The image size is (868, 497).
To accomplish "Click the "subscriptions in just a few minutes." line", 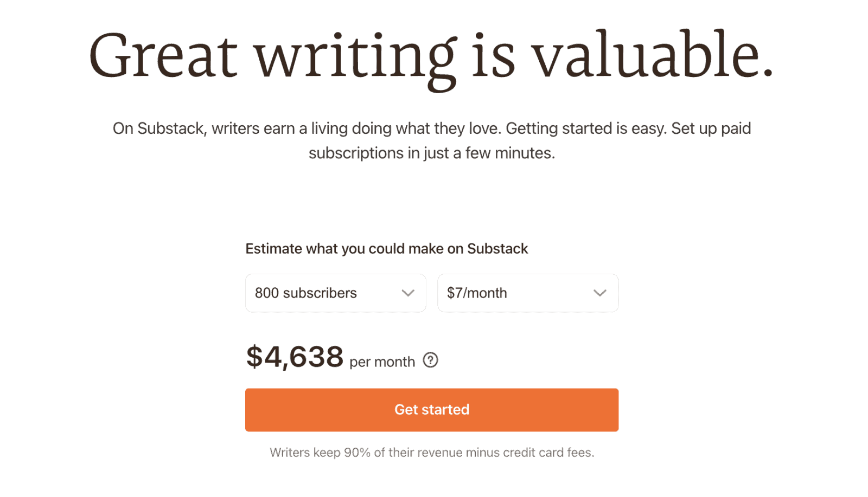I will coord(431,153).
